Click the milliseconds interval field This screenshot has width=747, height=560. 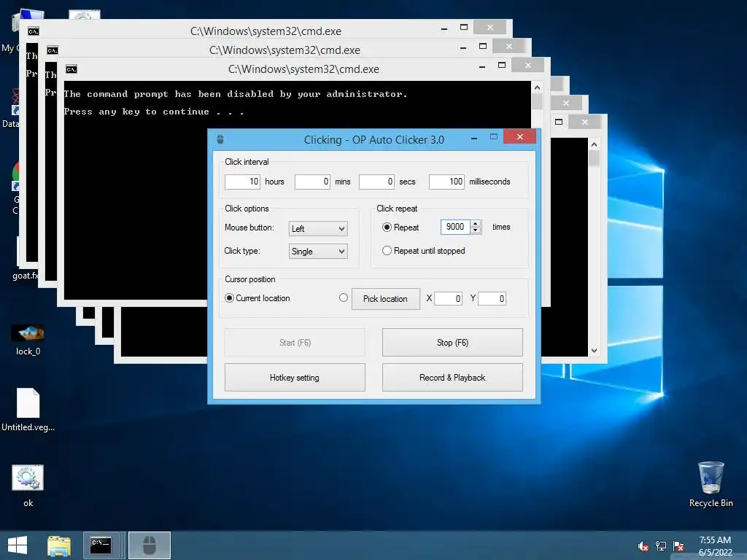pos(446,182)
